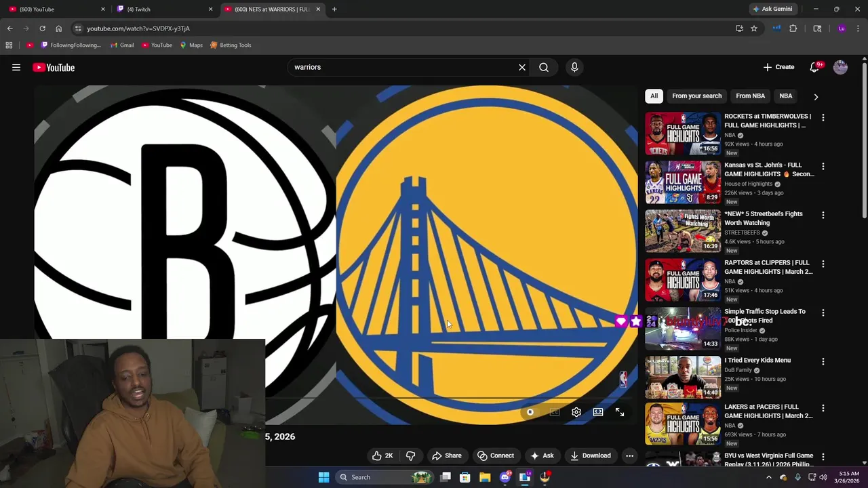Open a new browser tab with plus
This screenshot has height=488, width=868.
pos(334,9)
